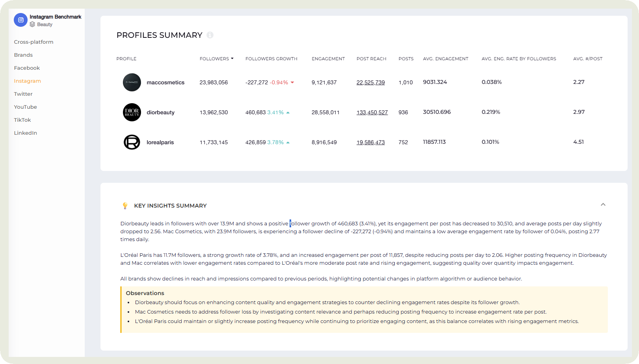Click the lightbulb icon next to Key Insights
Screen dimensions: 639x364
click(125, 206)
